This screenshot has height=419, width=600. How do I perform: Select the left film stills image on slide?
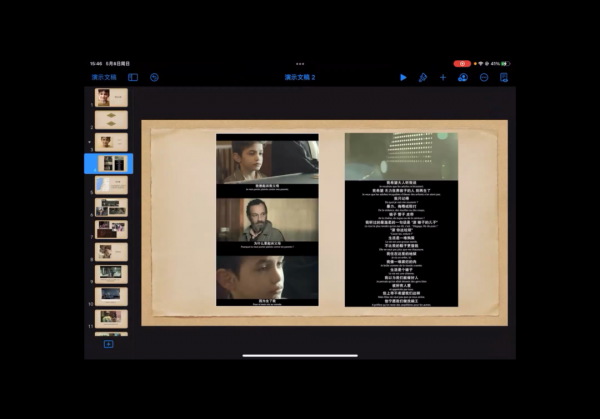coord(267,219)
